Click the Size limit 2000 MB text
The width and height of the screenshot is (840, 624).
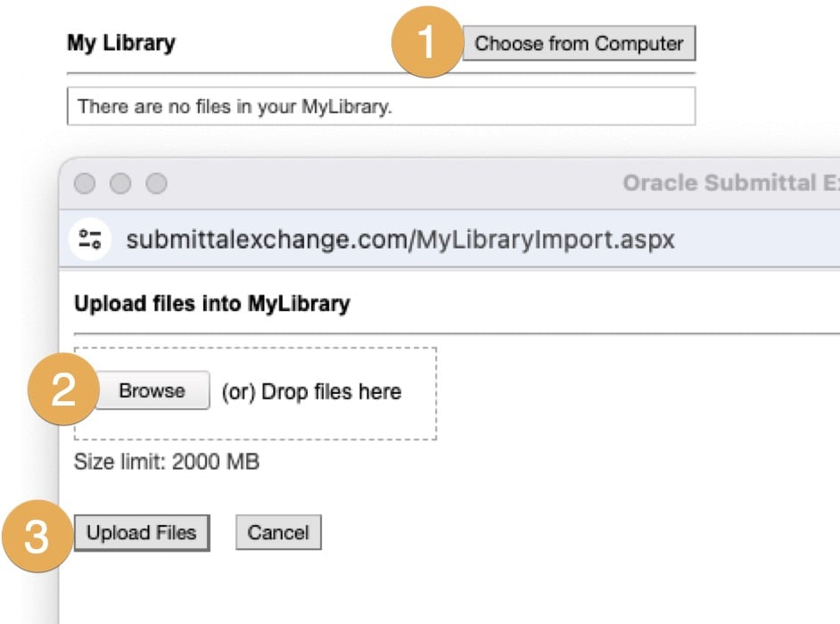point(167,463)
